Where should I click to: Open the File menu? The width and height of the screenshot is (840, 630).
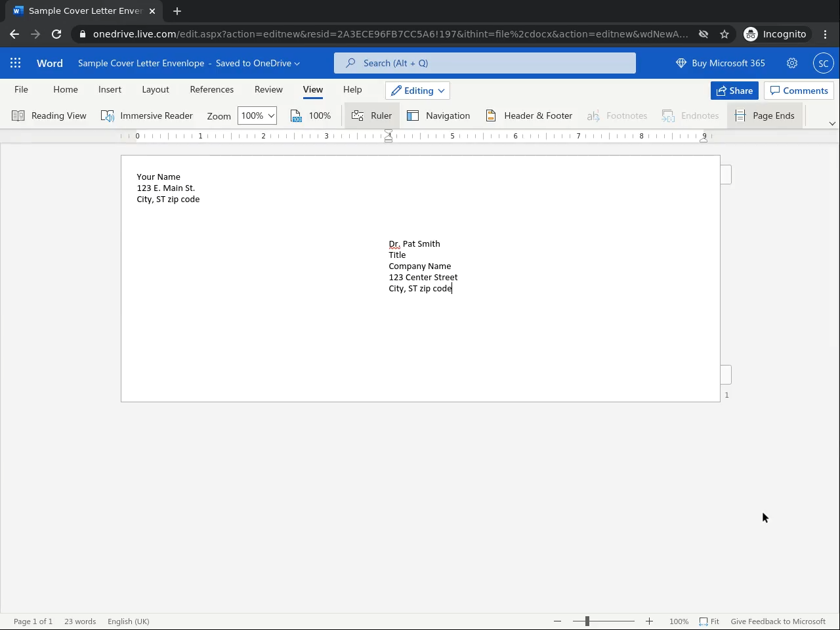[21, 89]
